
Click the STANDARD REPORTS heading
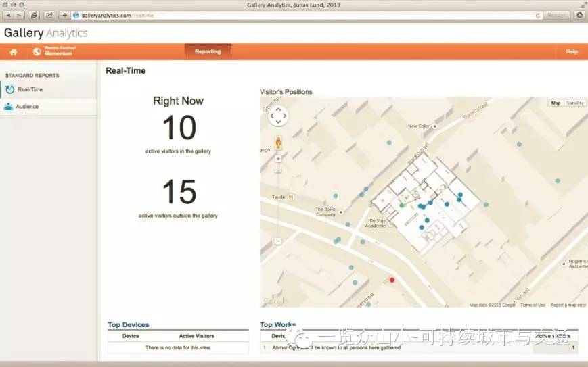32,75
